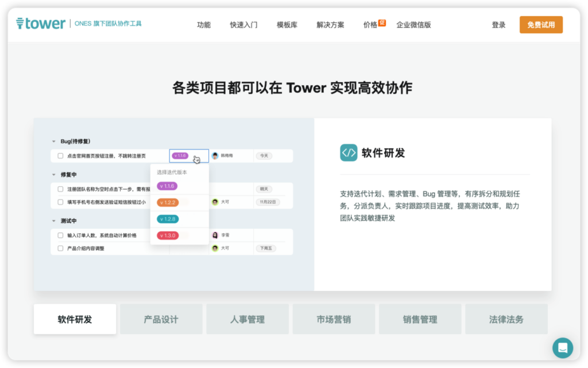Click the Tower logo
This screenshot has width=588, height=368.
coord(41,24)
